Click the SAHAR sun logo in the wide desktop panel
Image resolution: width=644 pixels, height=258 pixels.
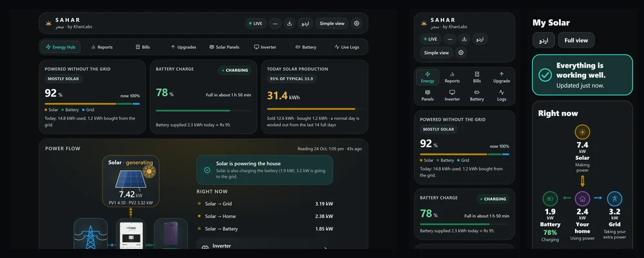(x=49, y=23)
